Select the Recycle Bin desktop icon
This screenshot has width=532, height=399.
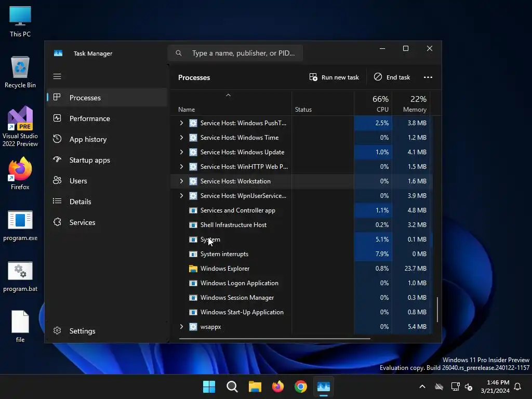pos(20,72)
